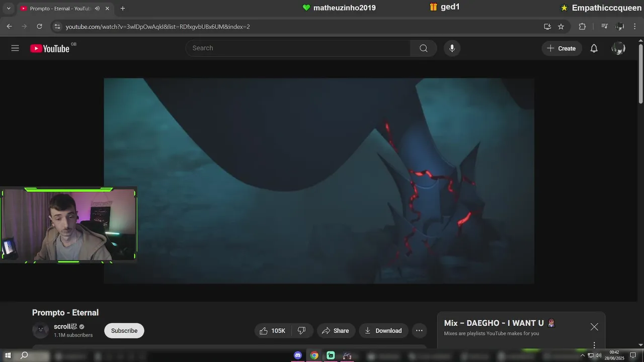Download the video
Image resolution: width=644 pixels, height=362 pixels.
click(383, 331)
